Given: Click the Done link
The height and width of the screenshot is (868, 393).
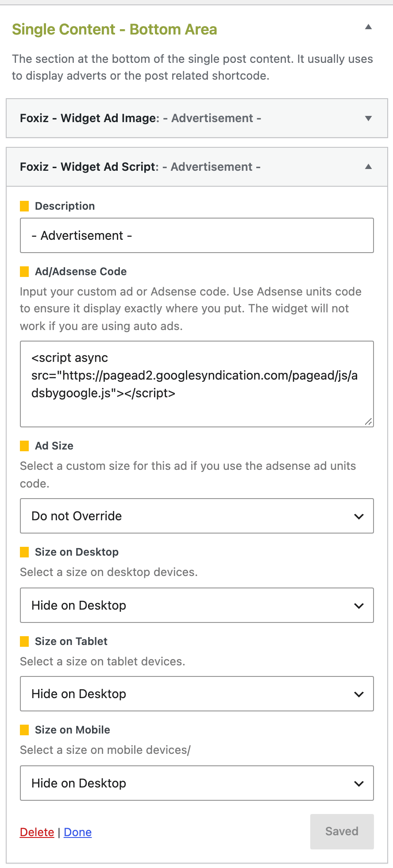Looking at the screenshot, I should (x=78, y=832).
